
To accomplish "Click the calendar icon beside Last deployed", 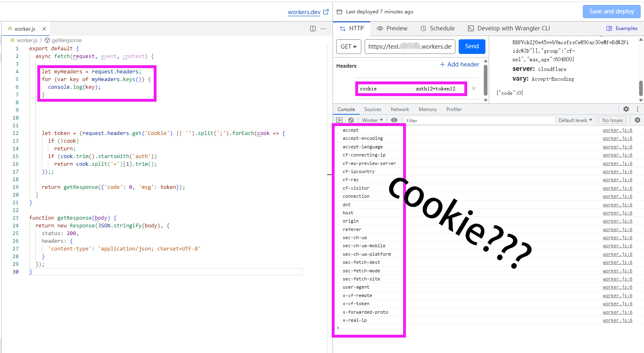I will (339, 12).
